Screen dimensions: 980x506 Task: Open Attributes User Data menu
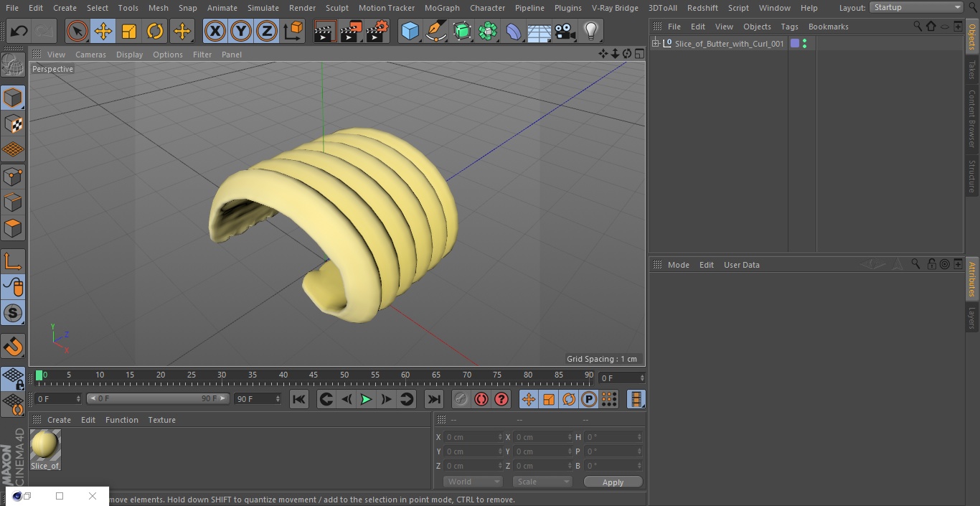741,265
